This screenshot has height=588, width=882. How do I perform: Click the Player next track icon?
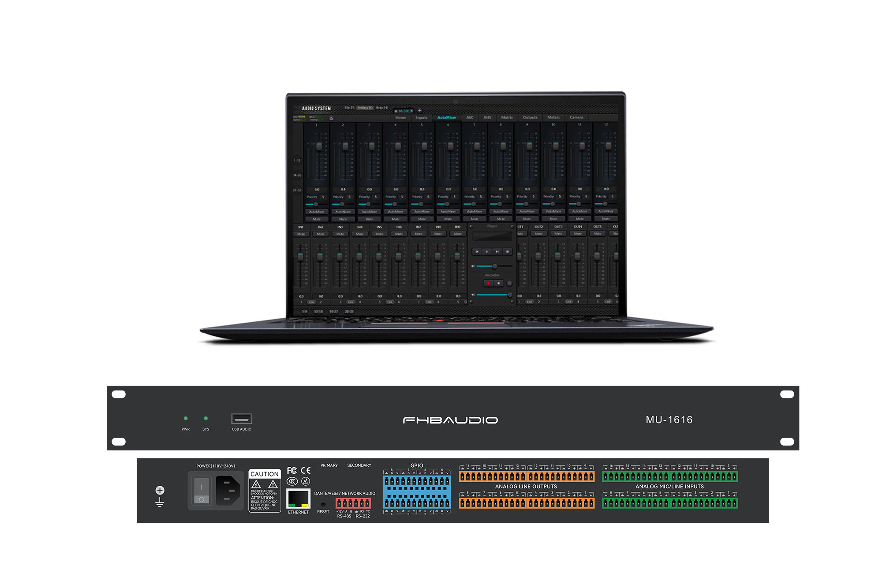point(497,252)
